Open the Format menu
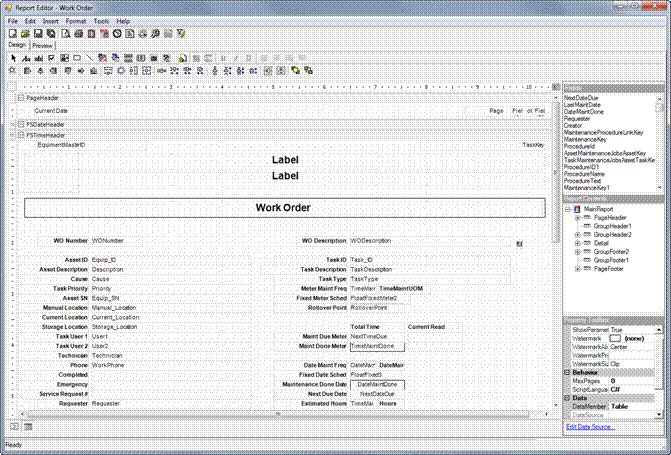 click(76, 20)
